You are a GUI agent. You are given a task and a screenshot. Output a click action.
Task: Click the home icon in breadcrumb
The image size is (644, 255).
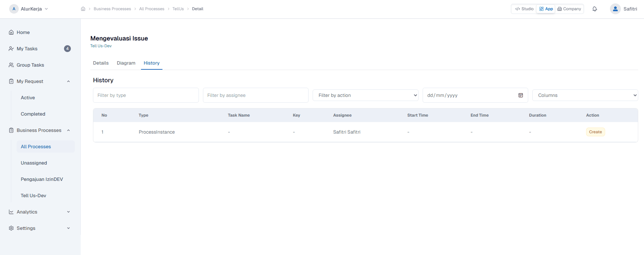(x=83, y=9)
